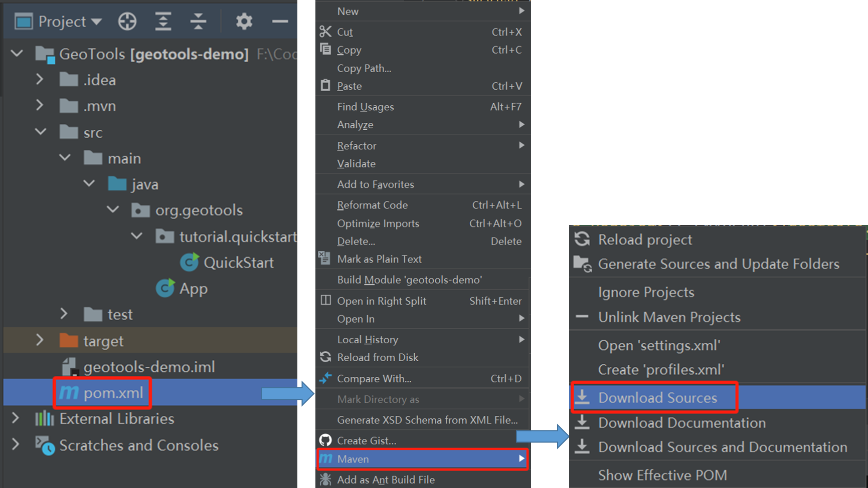Screen dimensions: 868x488
Task: Choose Validate menu entry
Action: click(x=423, y=164)
